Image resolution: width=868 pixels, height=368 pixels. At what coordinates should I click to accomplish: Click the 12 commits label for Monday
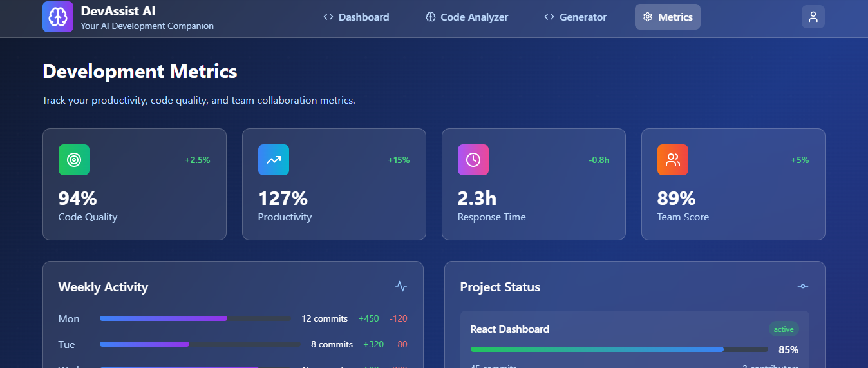click(325, 318)
